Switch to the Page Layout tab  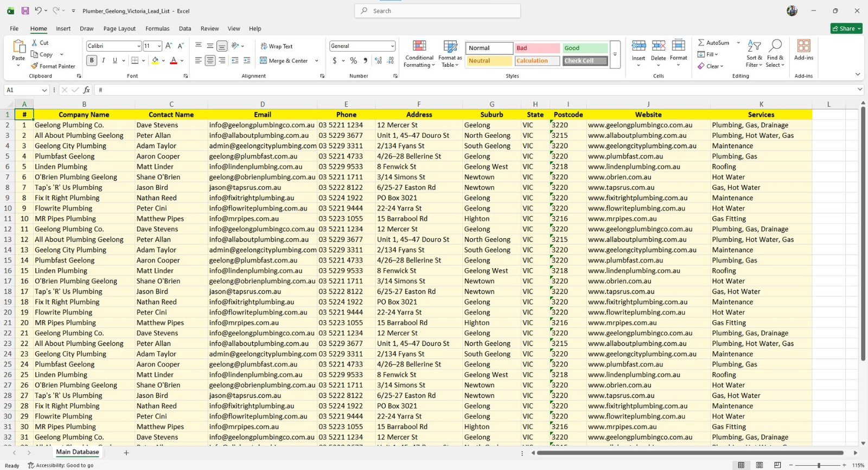119,28
